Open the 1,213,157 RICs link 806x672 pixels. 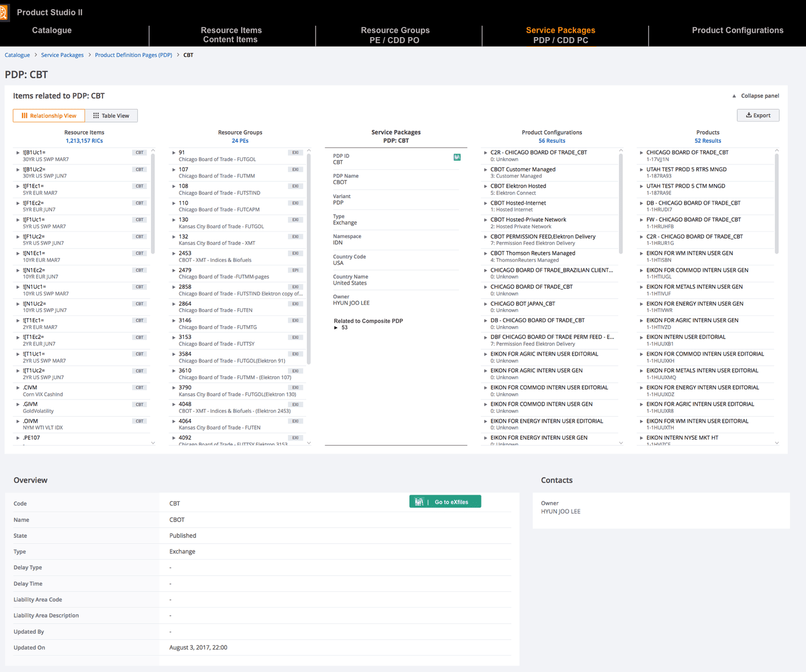(x=84, y=141)
